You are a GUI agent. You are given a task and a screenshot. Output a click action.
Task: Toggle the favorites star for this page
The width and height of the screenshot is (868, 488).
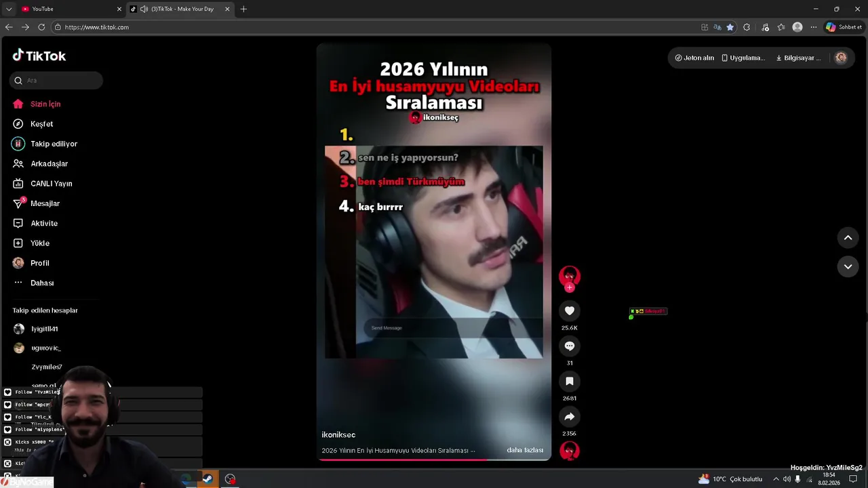tap(730, 27)
